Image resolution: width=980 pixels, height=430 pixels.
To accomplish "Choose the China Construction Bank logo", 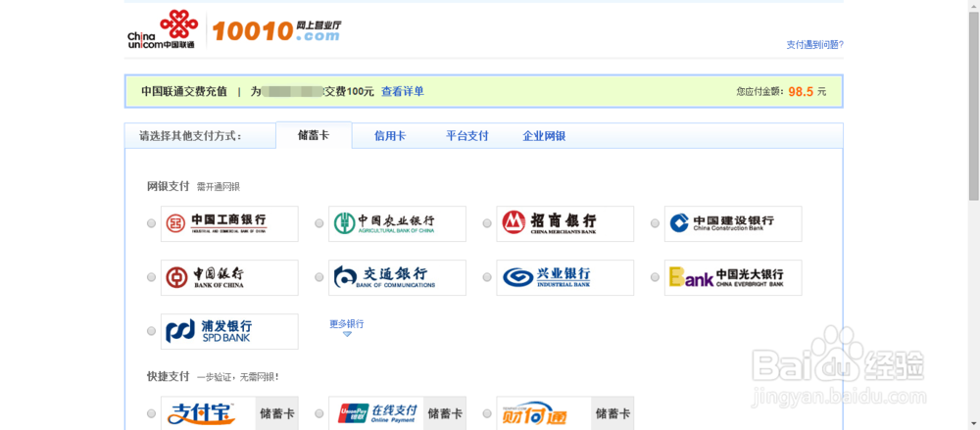I will pos(733,223).
